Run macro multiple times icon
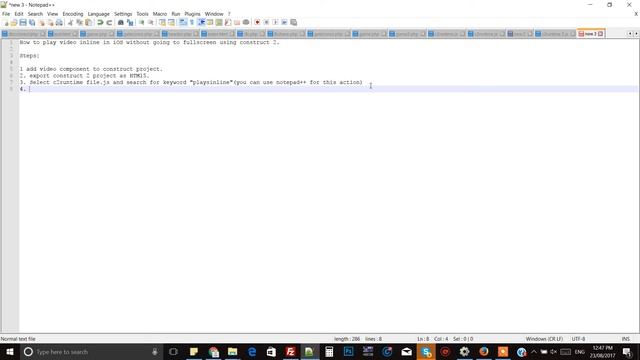The image size is (640, 360). tap(284, 22)
